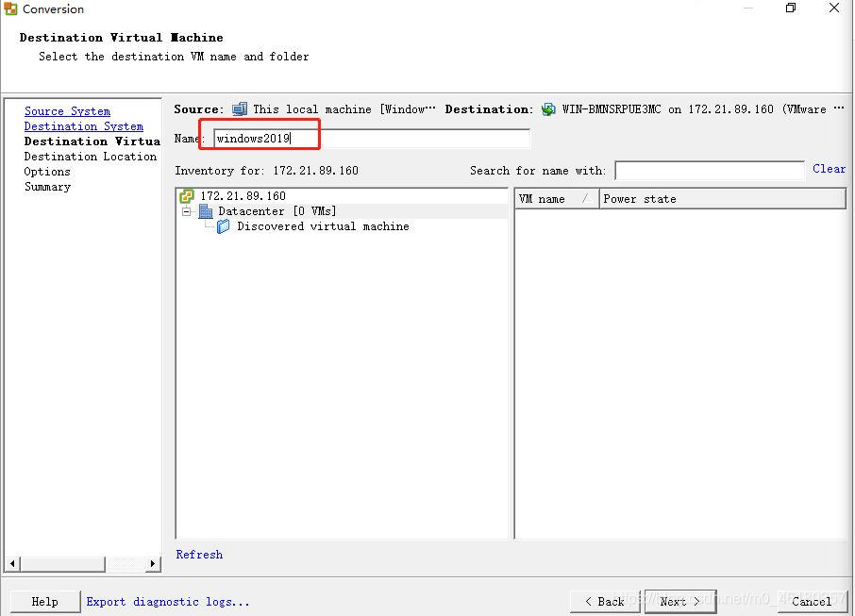Image resolution: width=855 pixels, height=616 pixels.
Task: Click Export diagnostic logs link
Action: [x=167, y=602]
